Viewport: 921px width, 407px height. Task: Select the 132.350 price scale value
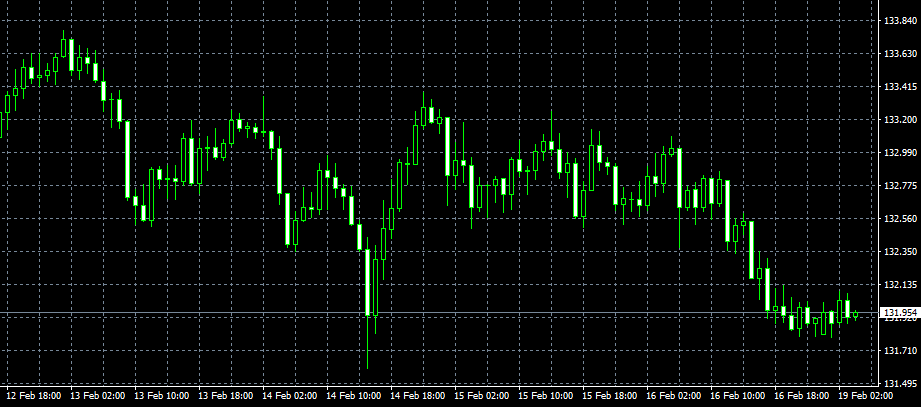coord(900,252)
